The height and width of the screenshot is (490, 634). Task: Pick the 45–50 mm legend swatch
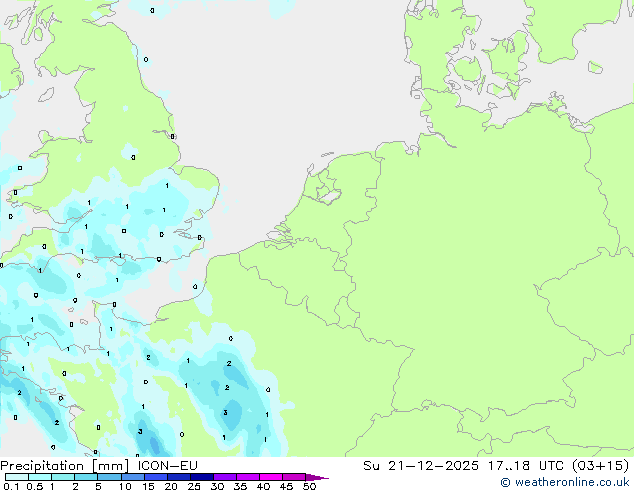point(294,477)
